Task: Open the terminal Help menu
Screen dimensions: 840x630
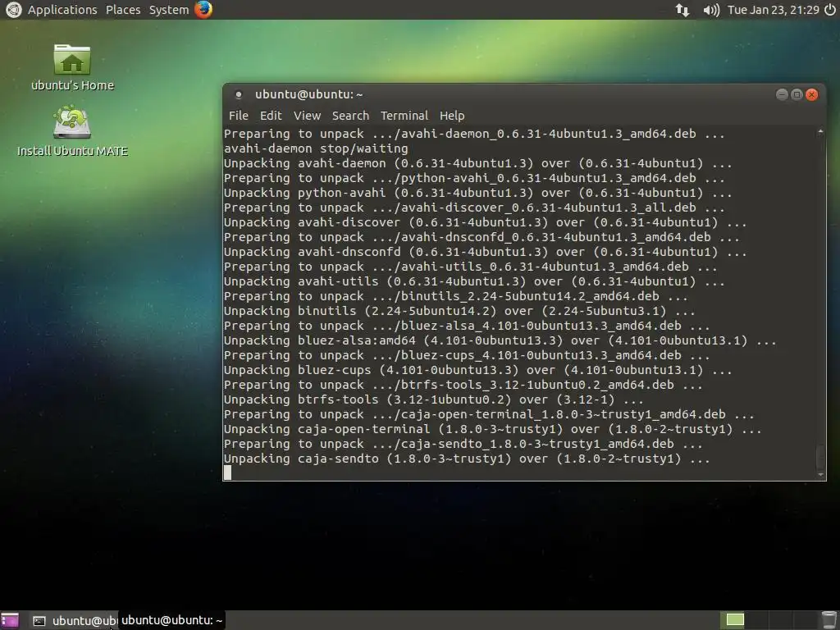Action: [452, 115]
